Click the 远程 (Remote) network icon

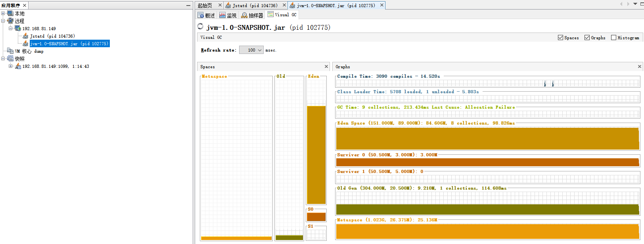click(x=10, y=21)
